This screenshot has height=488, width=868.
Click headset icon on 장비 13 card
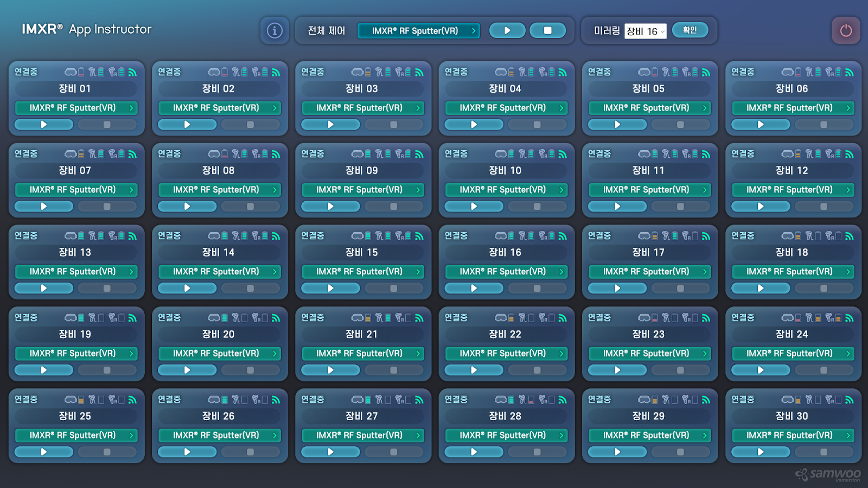71,236
